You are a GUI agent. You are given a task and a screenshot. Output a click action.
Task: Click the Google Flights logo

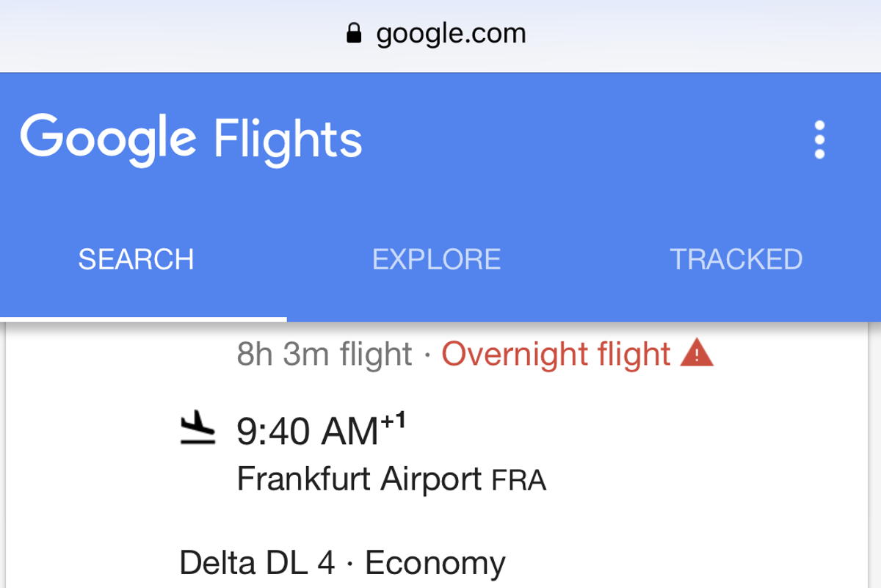pyautogui.click(x=192, y=139)
